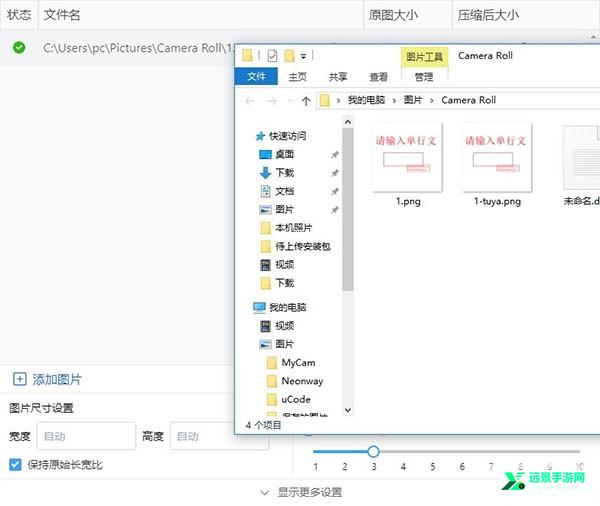Select 我的电脑 in navigation tree
Image resolution: width=600 pixels, height=506 pixels.
[287, 307]
